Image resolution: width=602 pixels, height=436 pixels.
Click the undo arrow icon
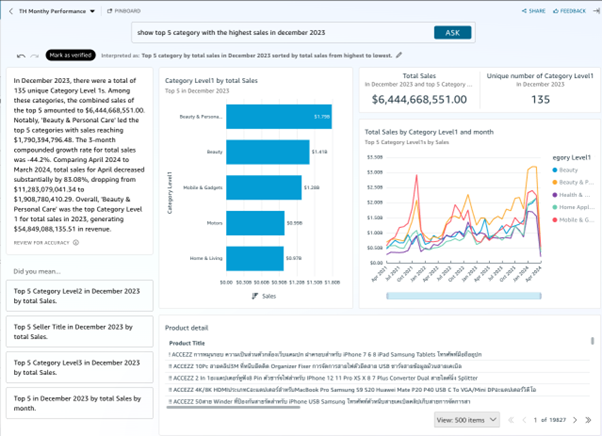pyautogui.click(x=22, y=56)
